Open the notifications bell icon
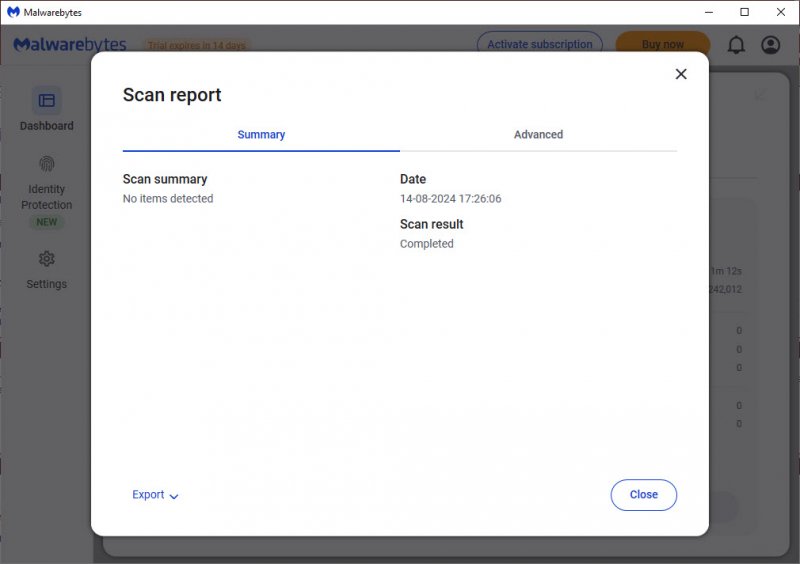 736,45
